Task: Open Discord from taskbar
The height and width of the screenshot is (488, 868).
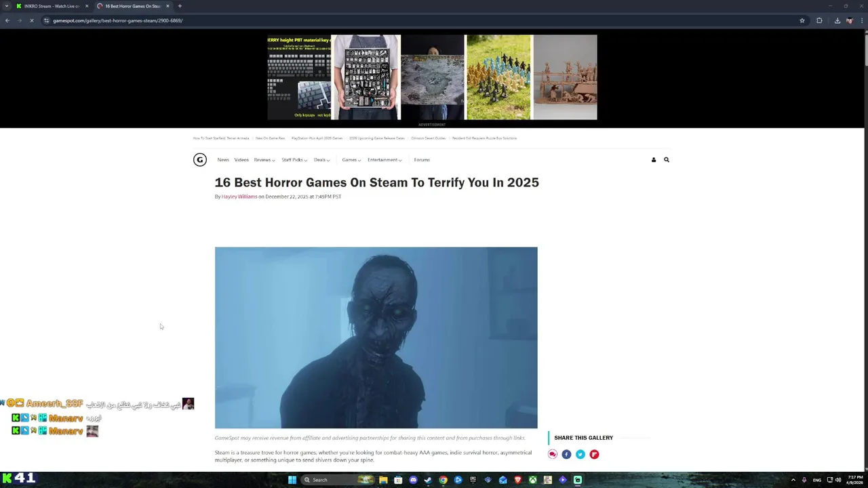Action: [x=413, y=480]
